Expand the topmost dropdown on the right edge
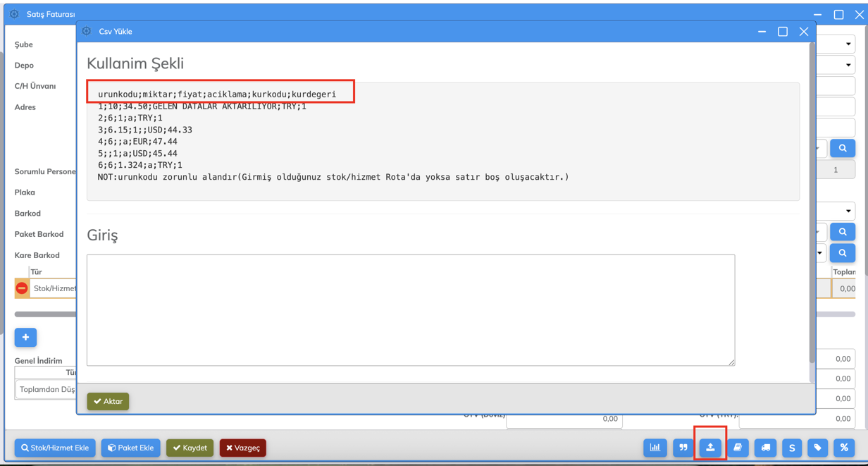 [848, 44]
